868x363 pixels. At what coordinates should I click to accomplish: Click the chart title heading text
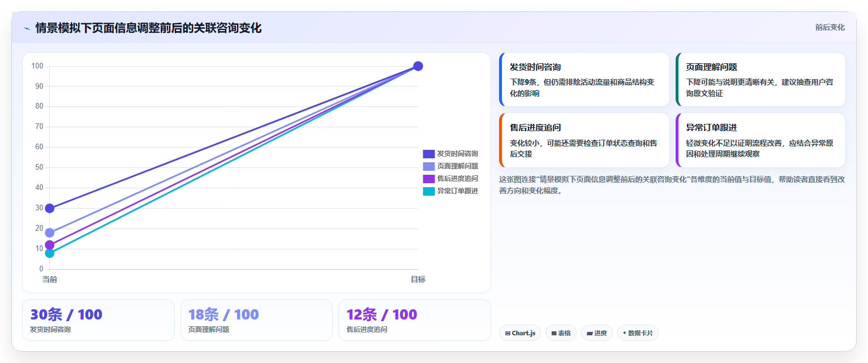pos(148,28)
